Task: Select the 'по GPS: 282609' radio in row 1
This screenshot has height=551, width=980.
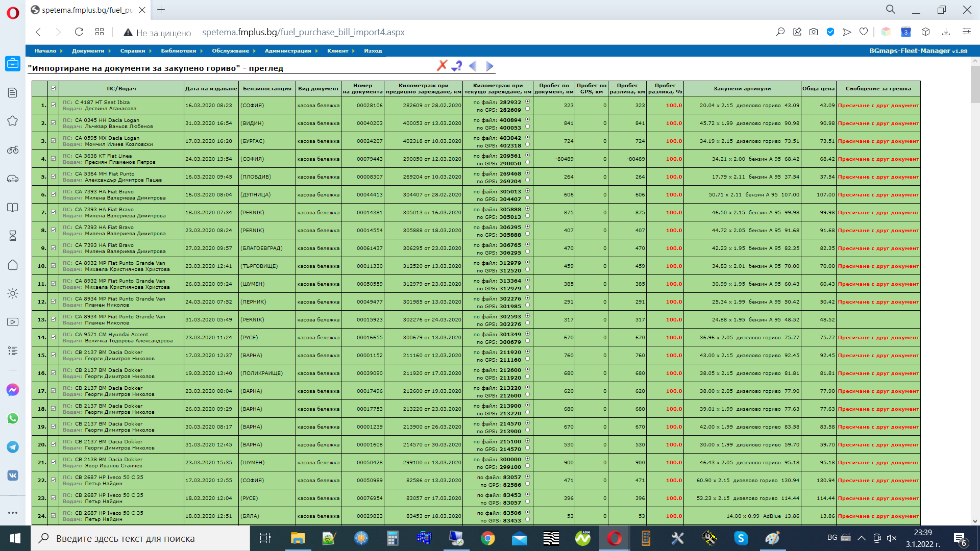Action: (527, 109)
